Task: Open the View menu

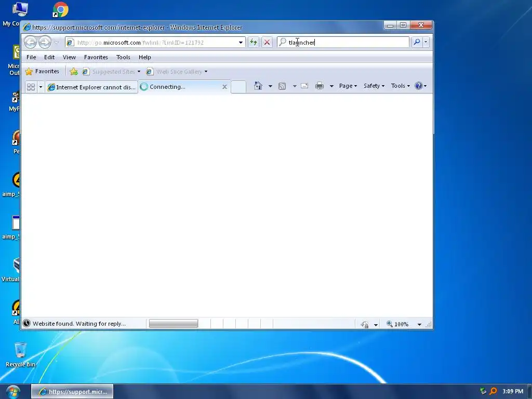Action: coord(69,57)
